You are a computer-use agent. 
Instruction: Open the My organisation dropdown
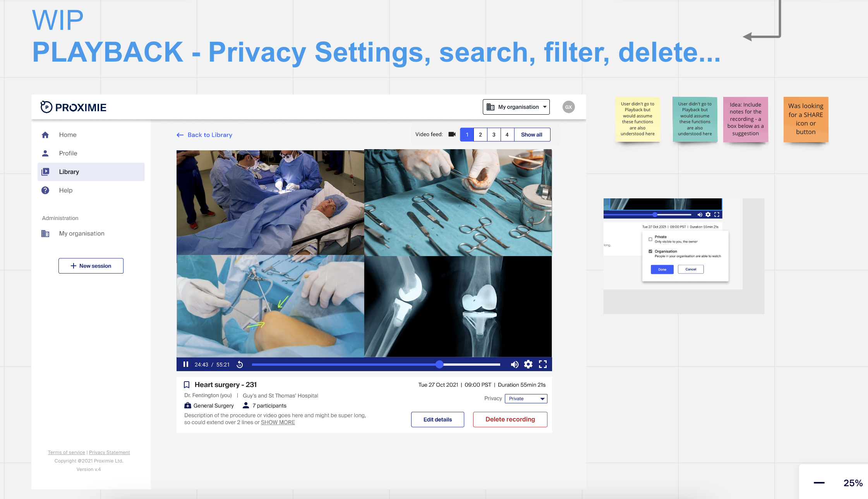(x=516, y=107)
